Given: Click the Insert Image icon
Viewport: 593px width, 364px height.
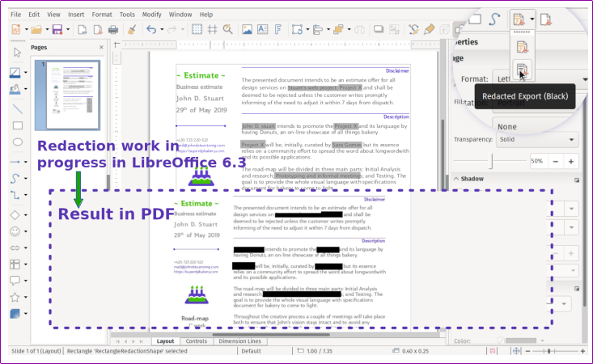Looking at the screenshot, I should click(x=248, y=30).
